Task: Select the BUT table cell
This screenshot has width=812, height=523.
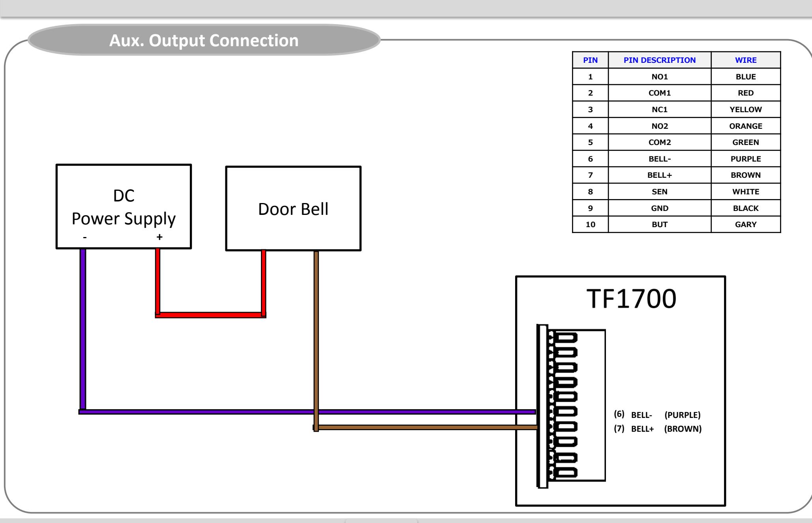Action: (x=660, y=224)
